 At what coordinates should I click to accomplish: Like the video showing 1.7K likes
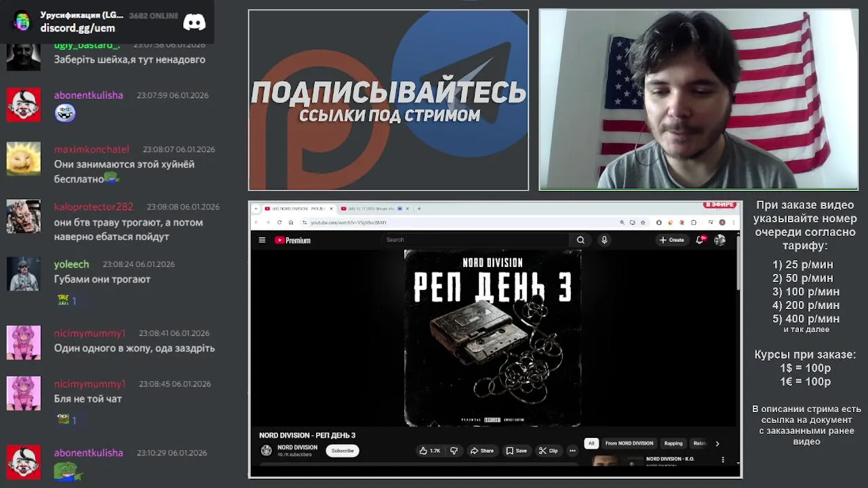[430, 451]
